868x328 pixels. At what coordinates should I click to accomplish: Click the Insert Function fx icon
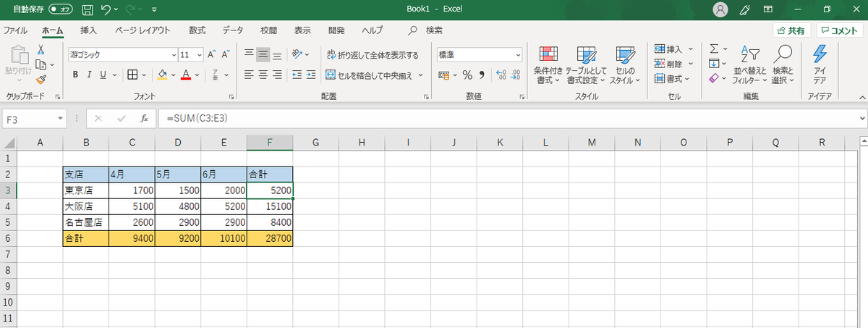145,118
